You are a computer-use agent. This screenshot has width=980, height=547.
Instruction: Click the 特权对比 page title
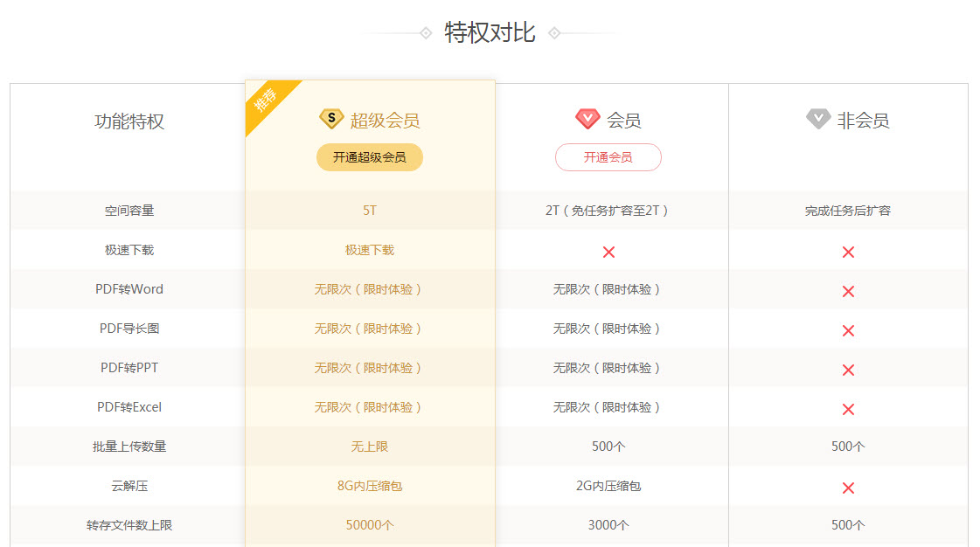coord(489,32)
